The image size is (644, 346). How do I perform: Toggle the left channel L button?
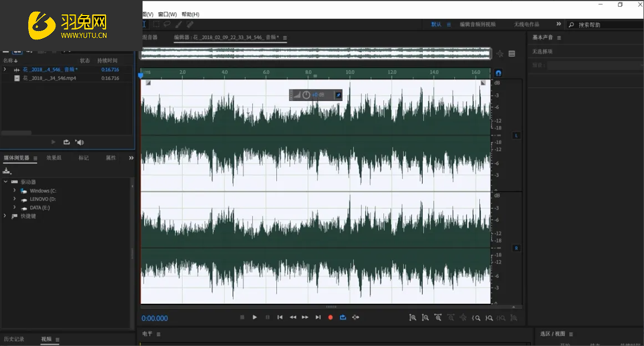click(516, 136)
